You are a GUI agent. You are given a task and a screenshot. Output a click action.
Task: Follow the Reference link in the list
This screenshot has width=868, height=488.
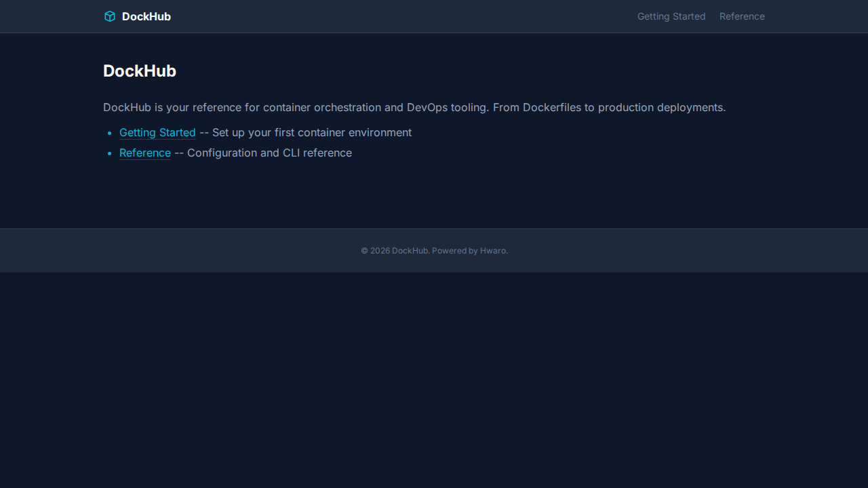145,153
